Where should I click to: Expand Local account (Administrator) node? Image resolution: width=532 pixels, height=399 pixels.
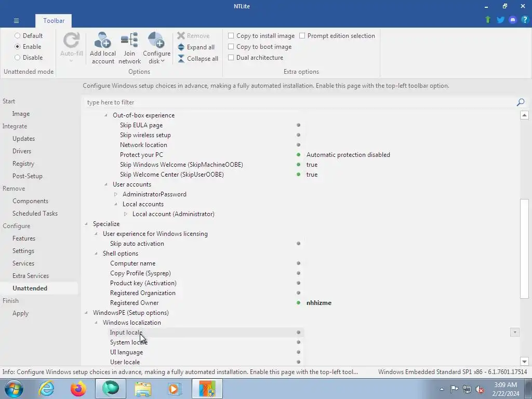(x=126, y=214)
